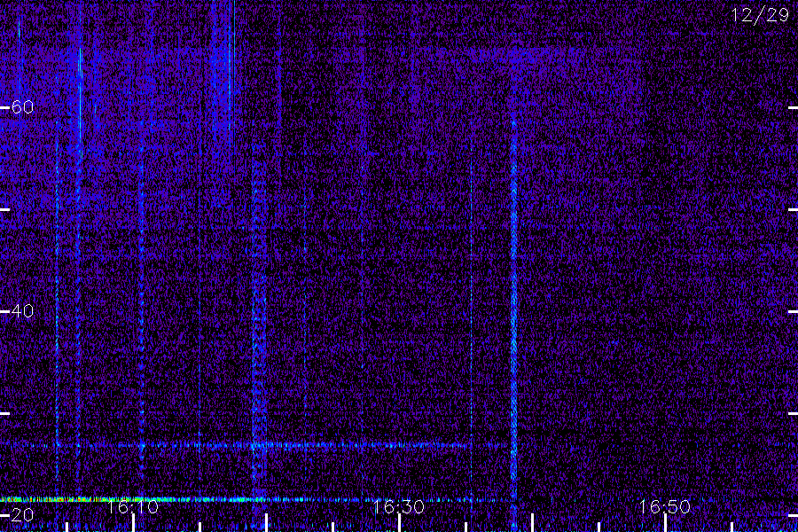The height and width of the screenshot is (532, 798).
Task: Click the 12/29 date label
Action: (x=760, y=15)
